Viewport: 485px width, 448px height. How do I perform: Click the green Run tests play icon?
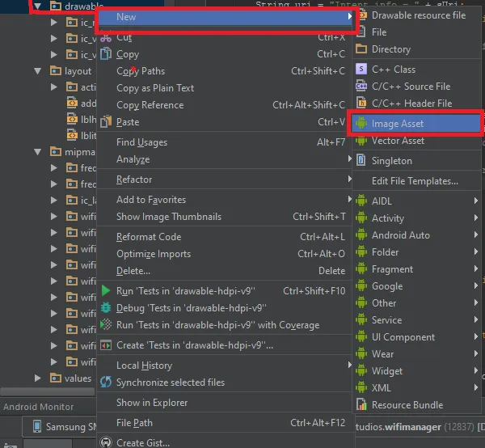coord(105,290)
